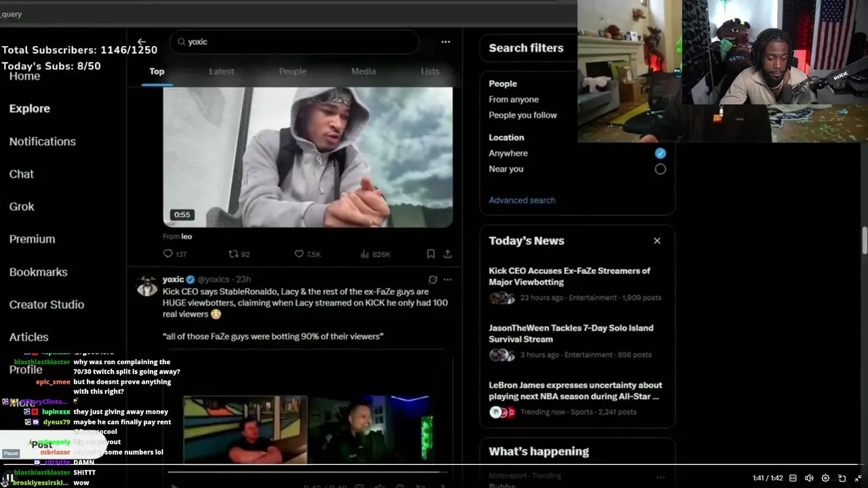The image size is (868, 488).
Task: Open Notifications in the sidebar
Action: tap(43, 142)
